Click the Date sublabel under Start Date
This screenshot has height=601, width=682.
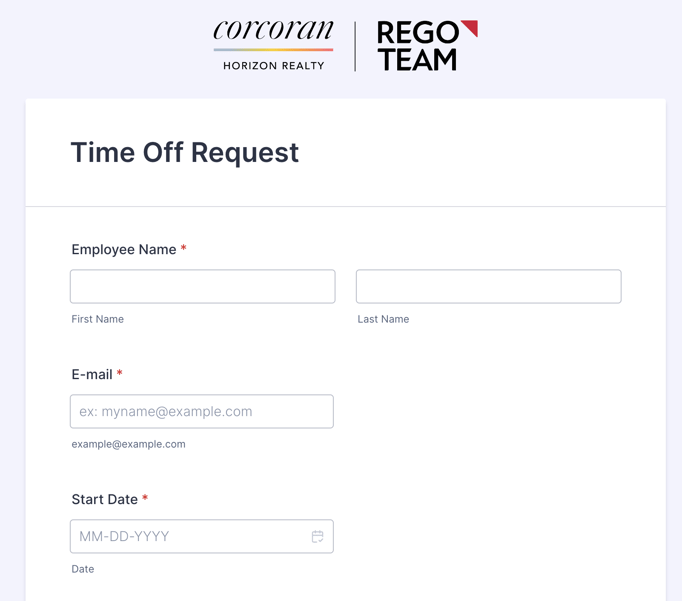83,569
